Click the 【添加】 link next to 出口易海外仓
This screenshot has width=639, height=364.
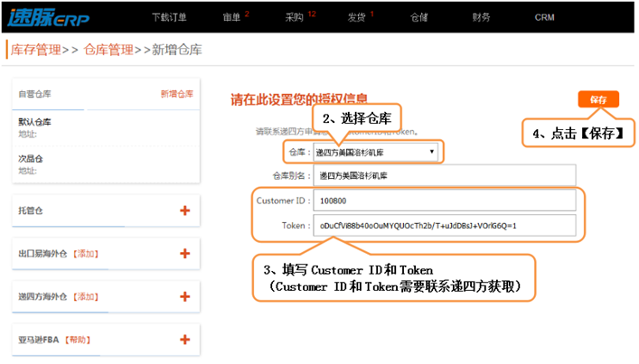(x=85, y=254)
